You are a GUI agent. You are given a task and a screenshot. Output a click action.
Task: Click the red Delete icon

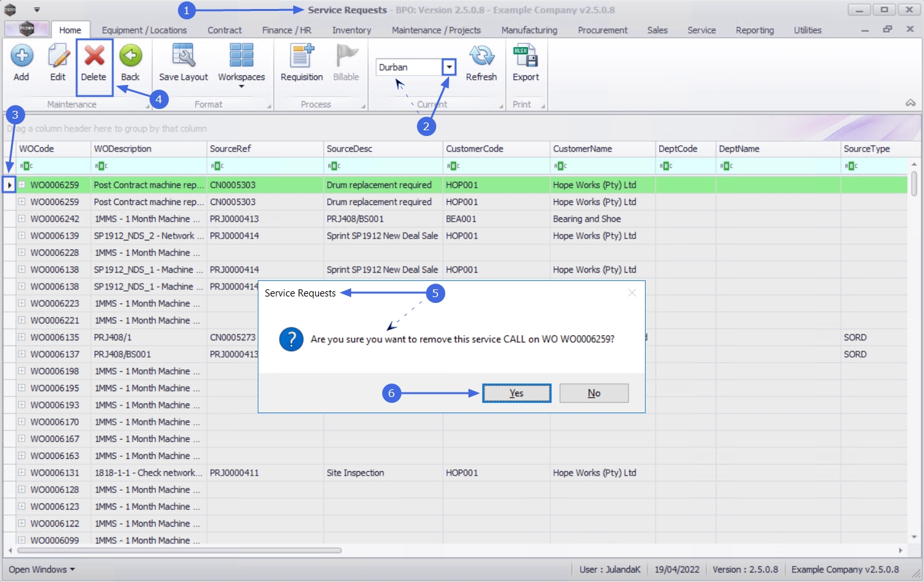click(94, 56)
